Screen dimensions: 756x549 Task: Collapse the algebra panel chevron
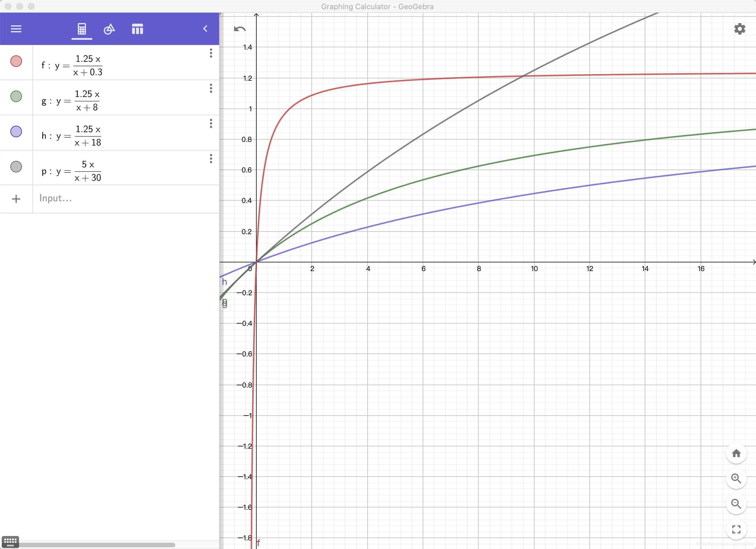point(205,29)
